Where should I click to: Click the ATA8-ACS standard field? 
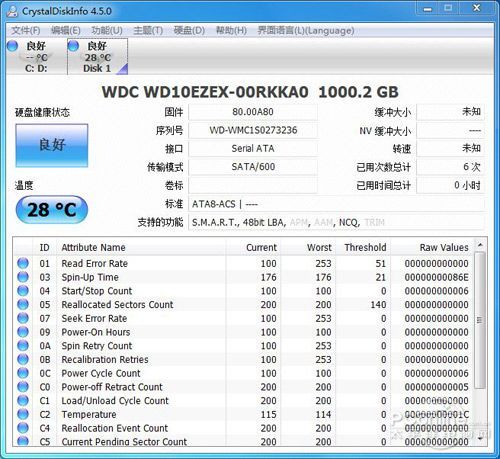(x=336, y=204)
